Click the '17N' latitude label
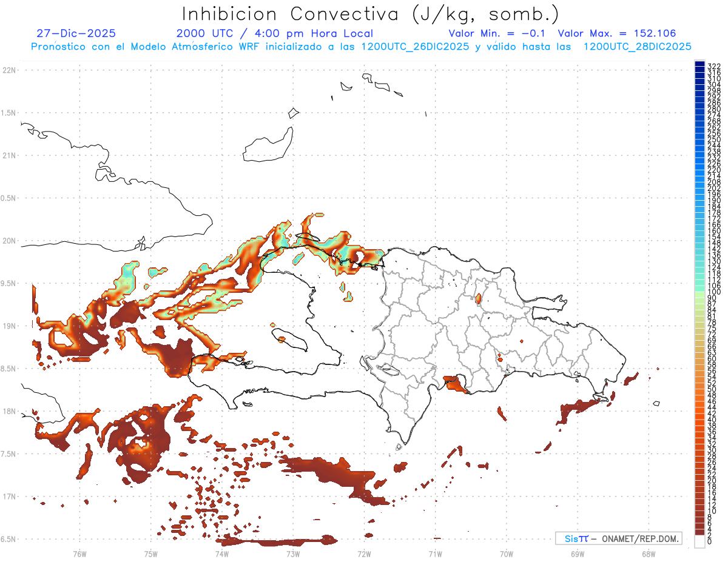The width and height of the screenshot is (728, 562). point(9,497)
